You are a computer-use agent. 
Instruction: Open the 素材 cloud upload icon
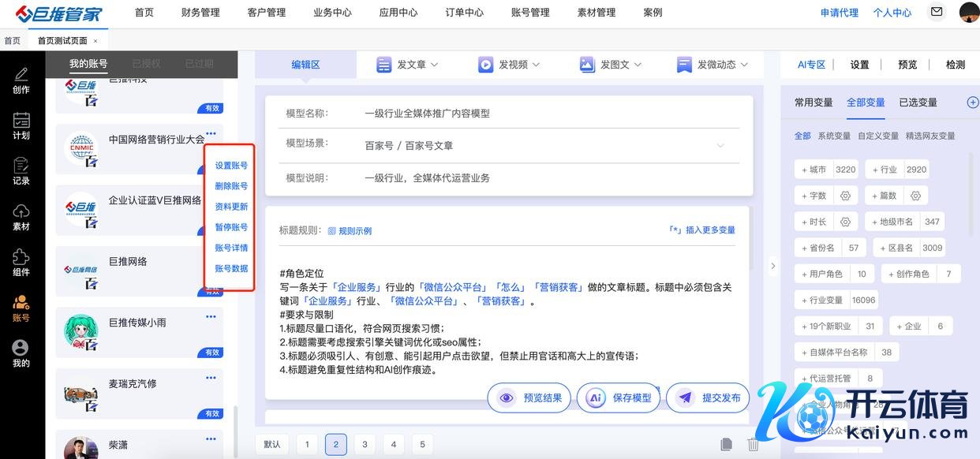tap(21, 211)
